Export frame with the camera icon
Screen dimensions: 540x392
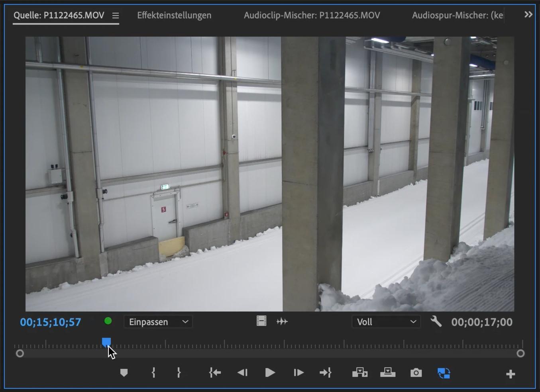coord(416,373)
